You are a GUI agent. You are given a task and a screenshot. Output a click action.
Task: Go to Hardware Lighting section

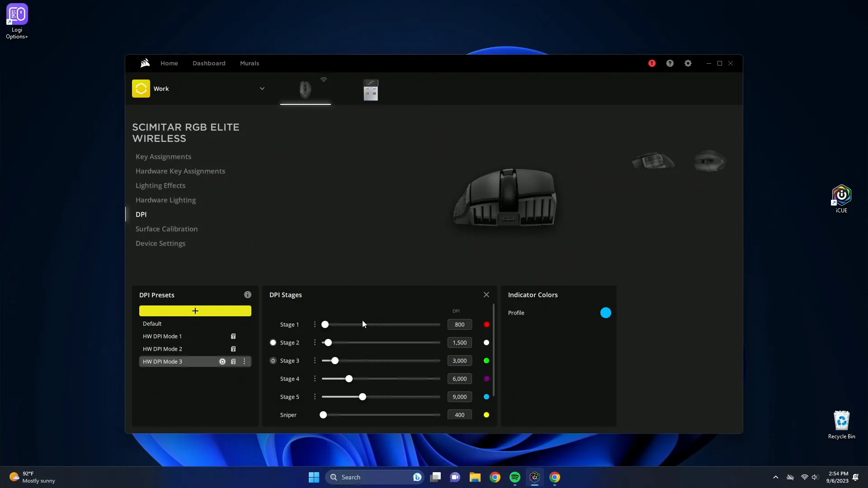point(166,200)
